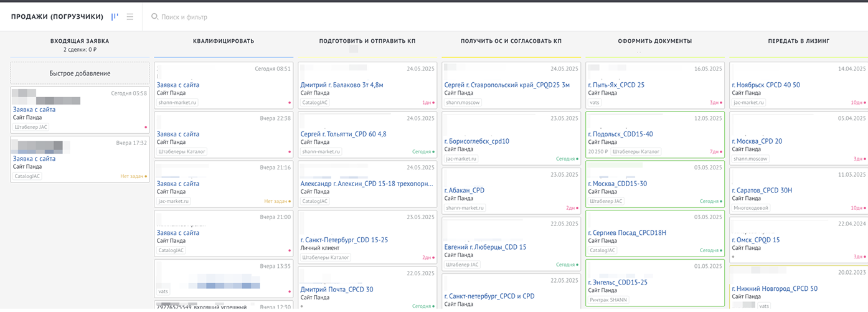Switch to the list view icon
868x312 pixels.
coord(130,17)
